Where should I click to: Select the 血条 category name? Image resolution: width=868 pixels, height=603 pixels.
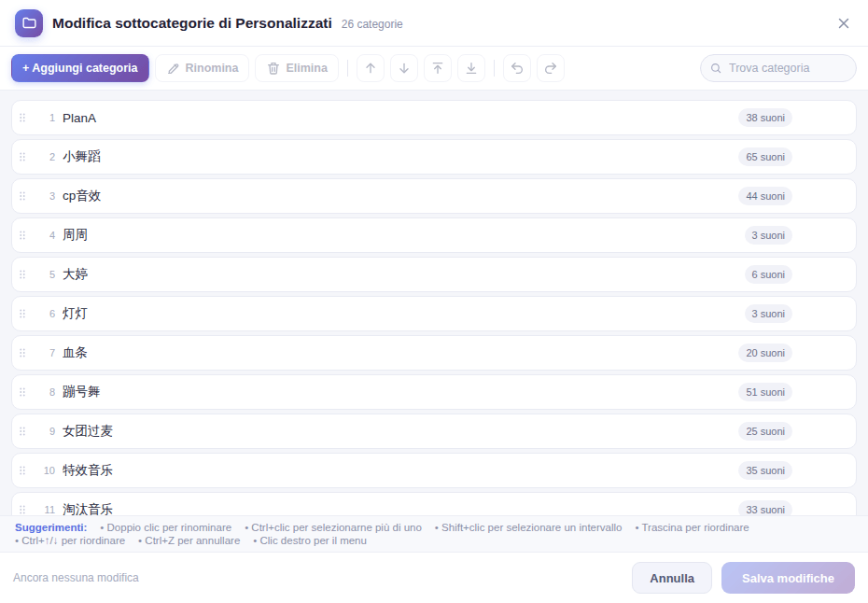click(75, 353)
